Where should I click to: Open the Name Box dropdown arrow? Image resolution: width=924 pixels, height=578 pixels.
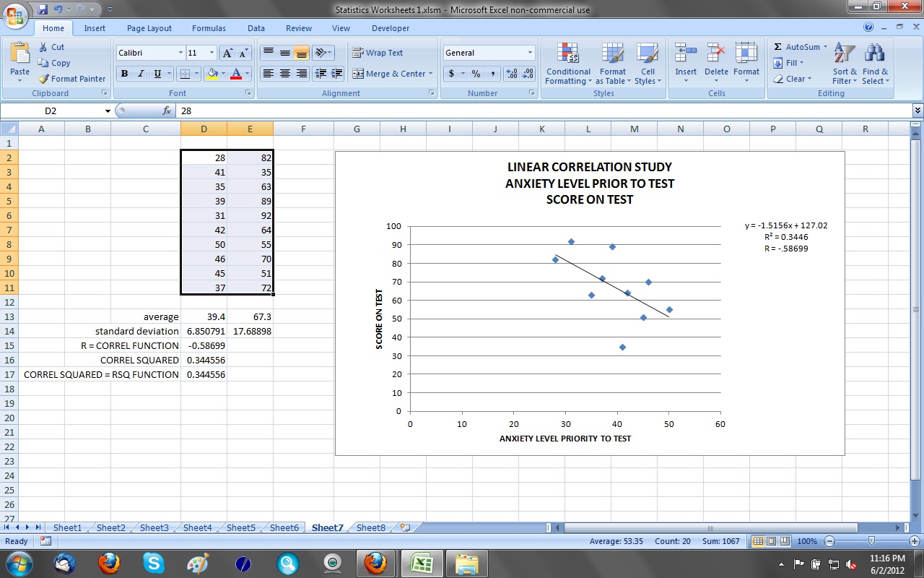(108, 111)
